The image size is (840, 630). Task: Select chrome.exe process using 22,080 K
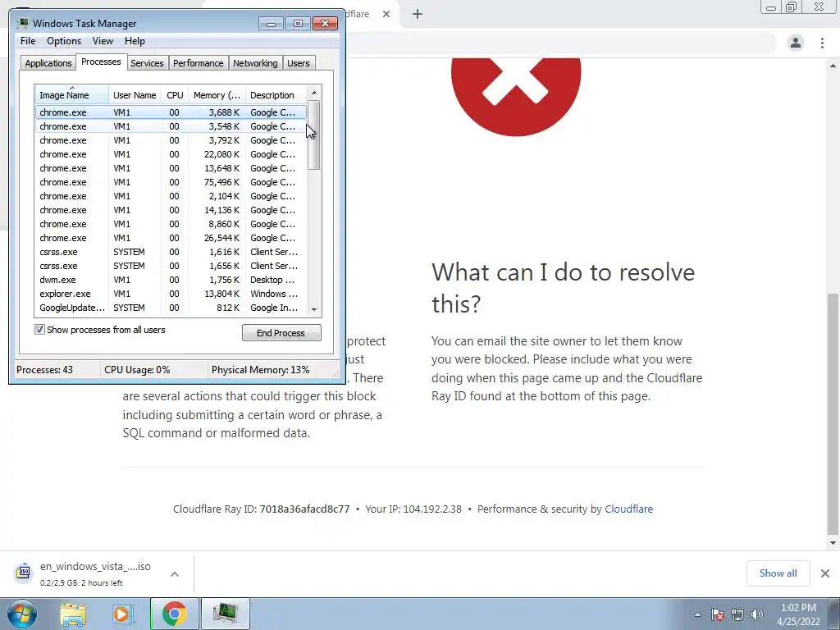171,154
